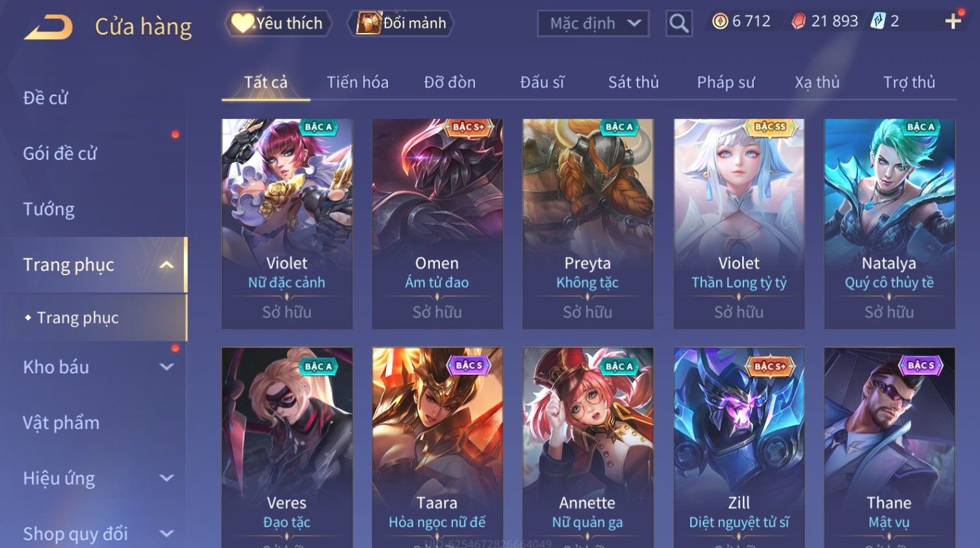
Task: Select Zill Diệt nguyệt tử sĩ skin
Action: click(739, 447)
